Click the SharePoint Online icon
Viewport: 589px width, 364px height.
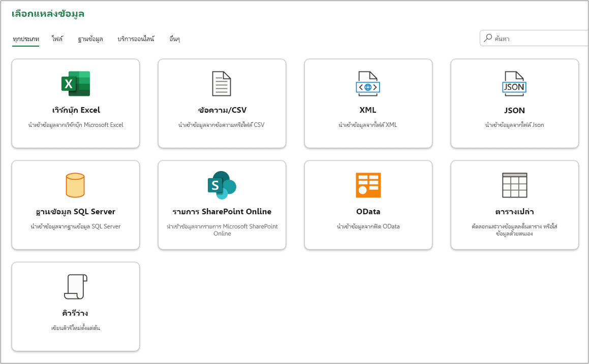pos(222,185)
